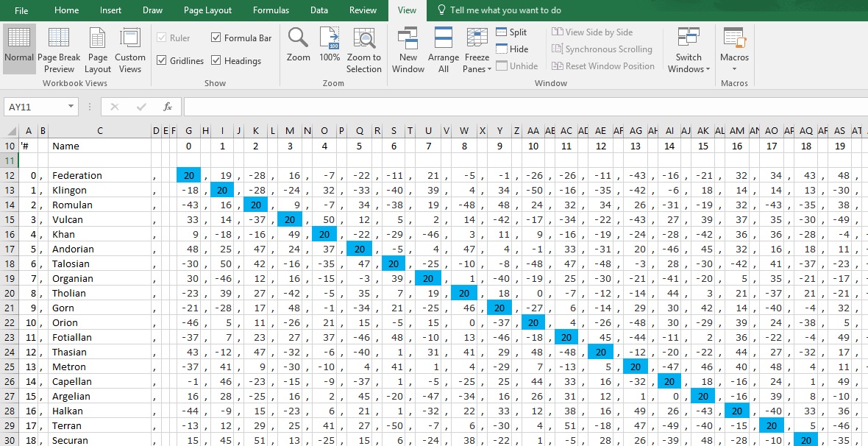Image resolution: width=868 pixels, height=446 pixels.
Task: Click in the Name Box field
Action: pyautogui.click(x=35, y=107)
